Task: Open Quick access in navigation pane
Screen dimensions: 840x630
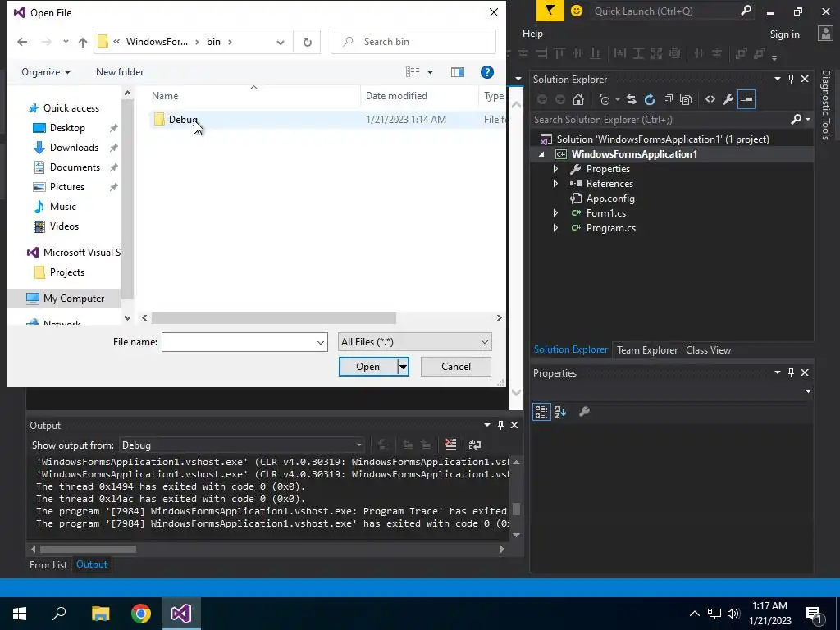Action: pos(71,108)
